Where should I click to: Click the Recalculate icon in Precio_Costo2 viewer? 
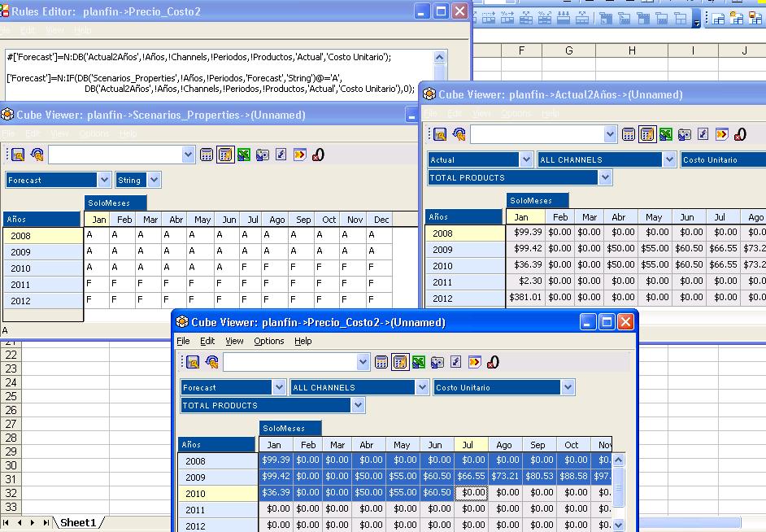coord(381,362)
